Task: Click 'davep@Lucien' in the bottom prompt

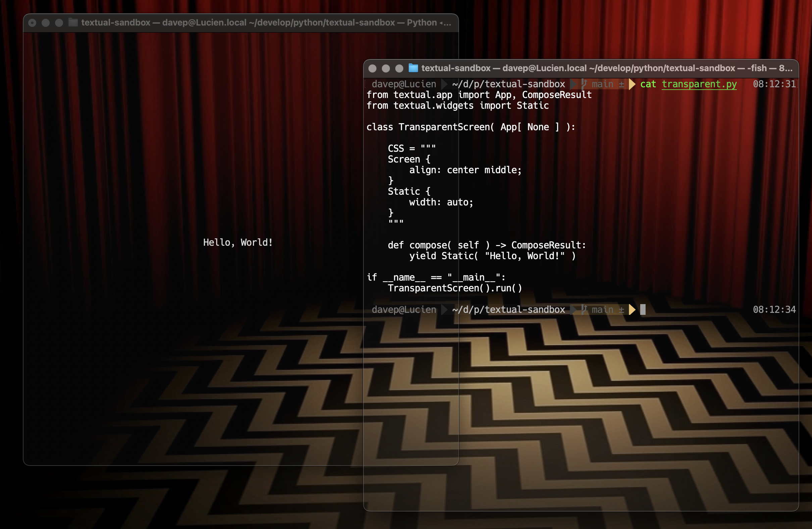Action: (404, 309)
